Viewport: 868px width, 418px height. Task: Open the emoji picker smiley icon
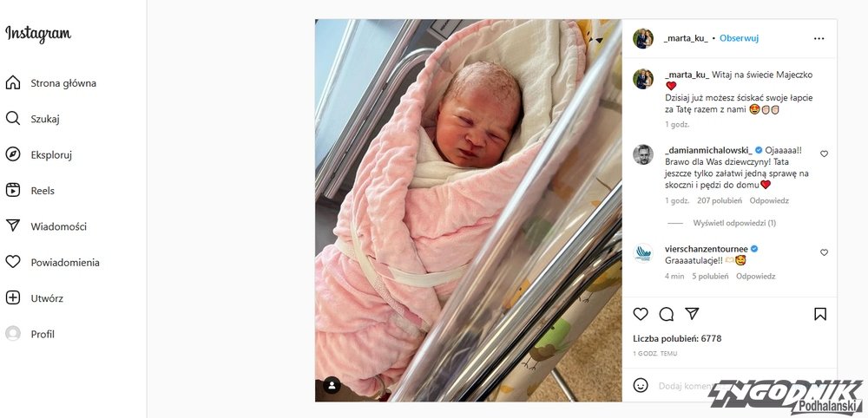point(641,385)
